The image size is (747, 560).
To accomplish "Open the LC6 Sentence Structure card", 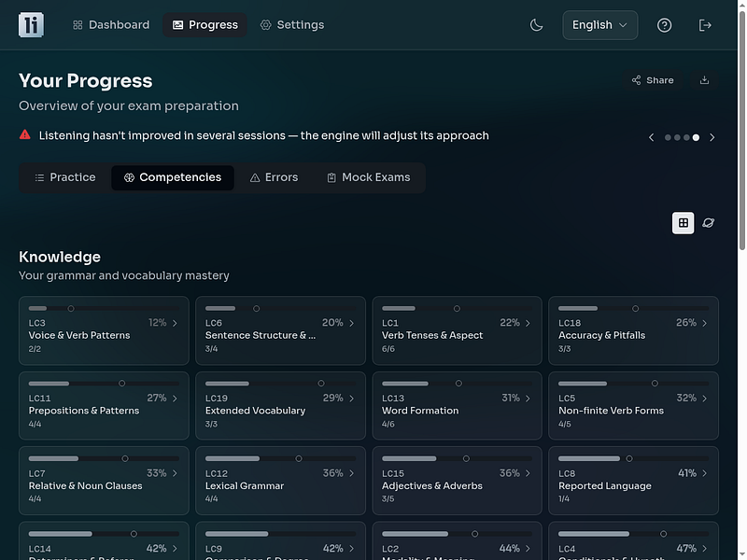I will [x=281, y=330].
